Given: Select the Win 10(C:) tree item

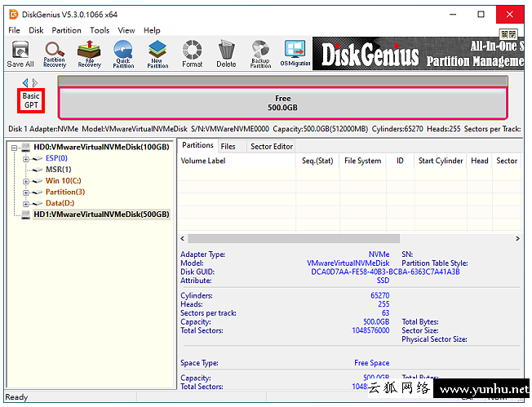Looking at the screenshot, I should [64, 180].
